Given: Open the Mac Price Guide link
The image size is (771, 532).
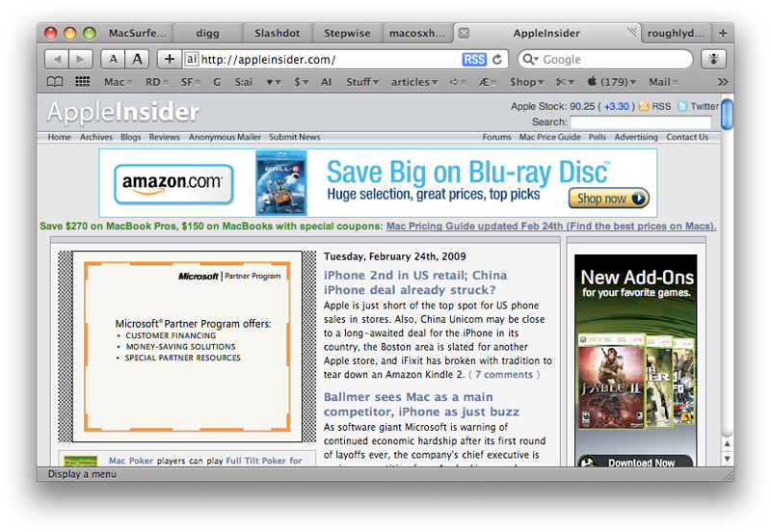Looking at the screenshot, I should point(549,137).
